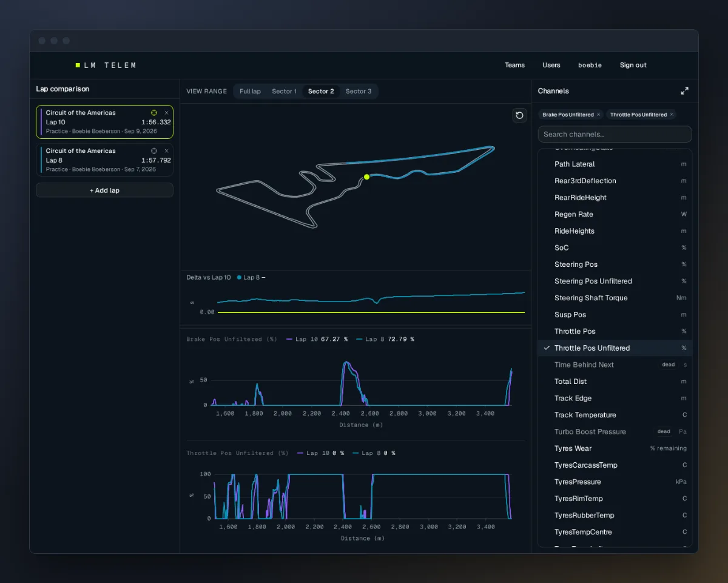This screenshot has height=583, width=728.
Task: Switch view range to Sector 3
Action: [359, 92]
